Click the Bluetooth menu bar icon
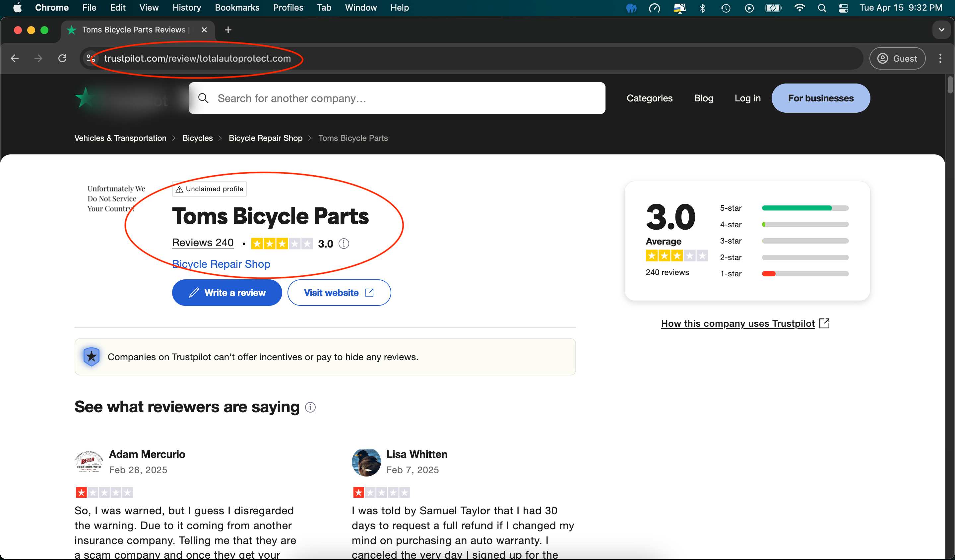 (x=702, y=8)
